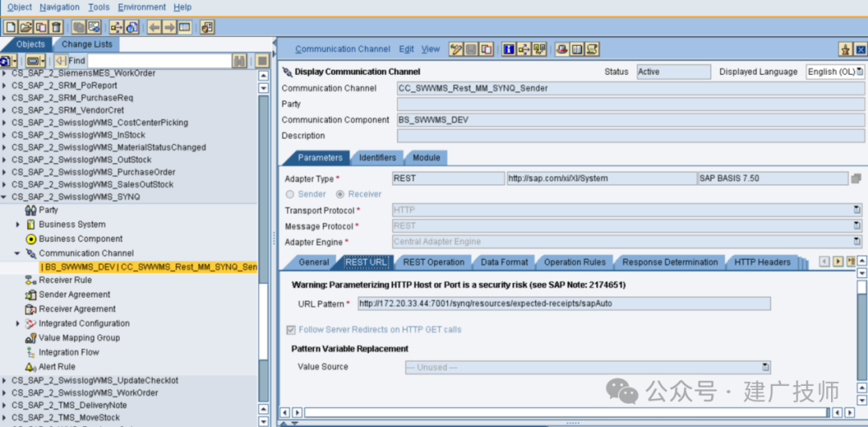Open the Help menu
Screen dimensions: 868x427
point(182,7)
